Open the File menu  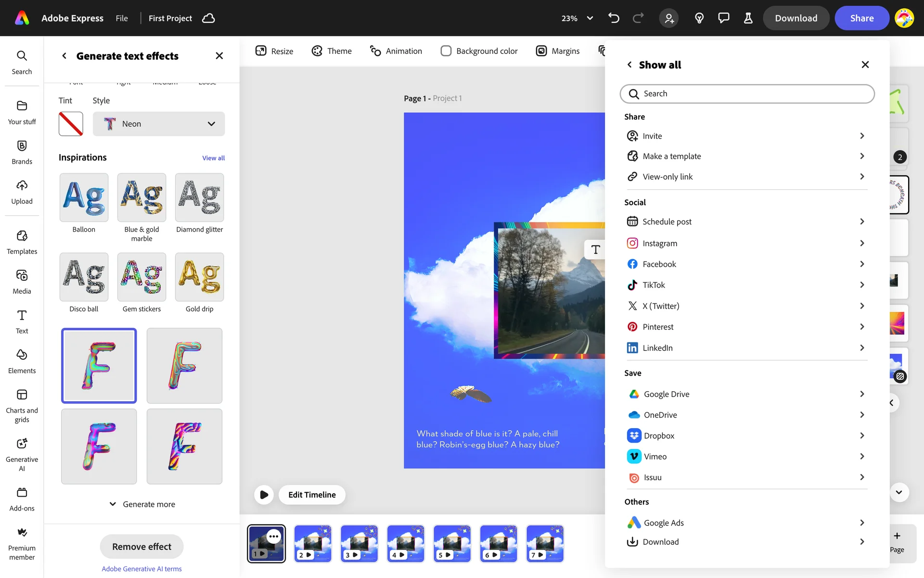(x=122, y=18)
